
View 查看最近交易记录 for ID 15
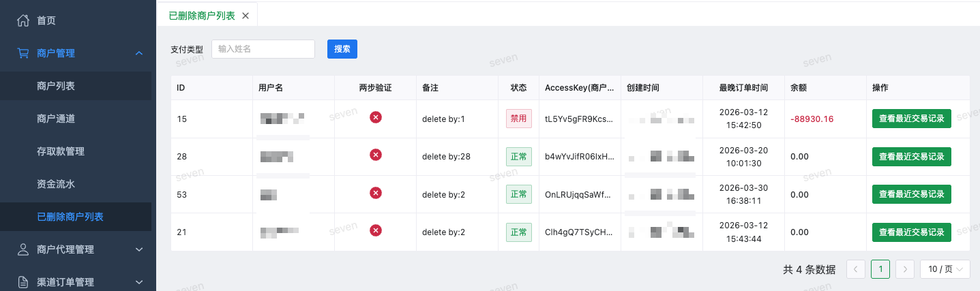912,119
